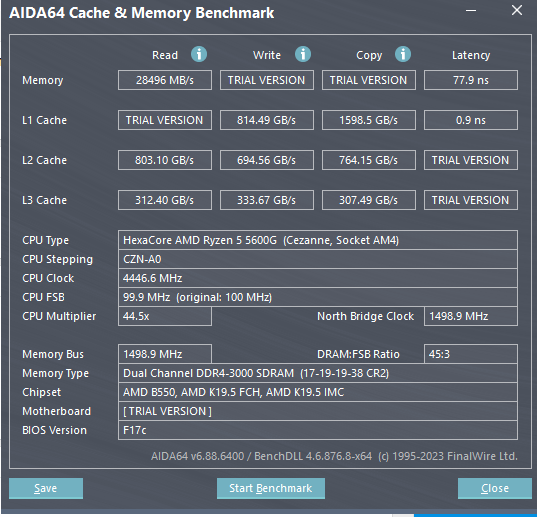Click the L1 Cache row label
This screenshot has height=517, width=537.
[x=45, y=120]
